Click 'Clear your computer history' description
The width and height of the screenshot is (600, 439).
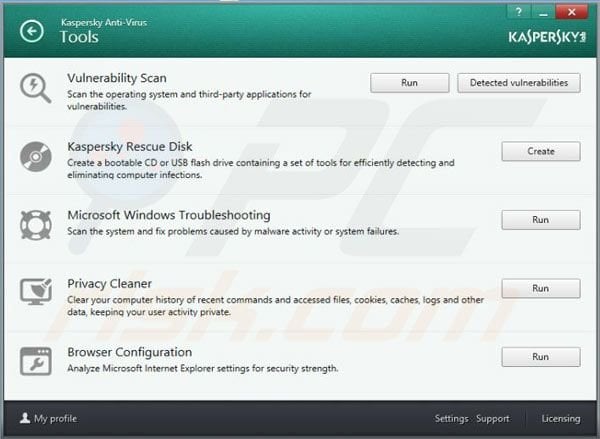pyautogui.click(x=276, y=305)
